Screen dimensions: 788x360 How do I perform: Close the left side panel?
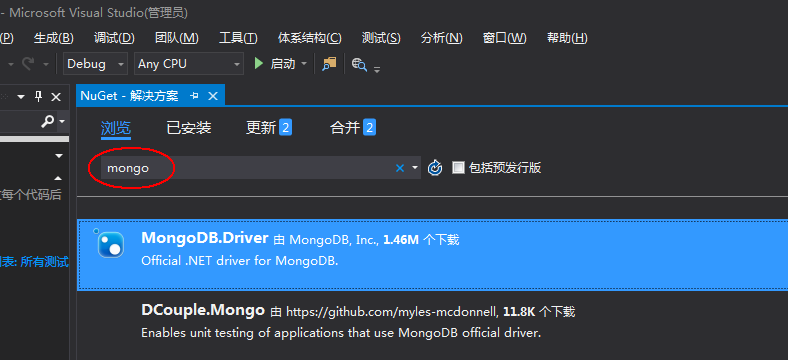point(56,97)
